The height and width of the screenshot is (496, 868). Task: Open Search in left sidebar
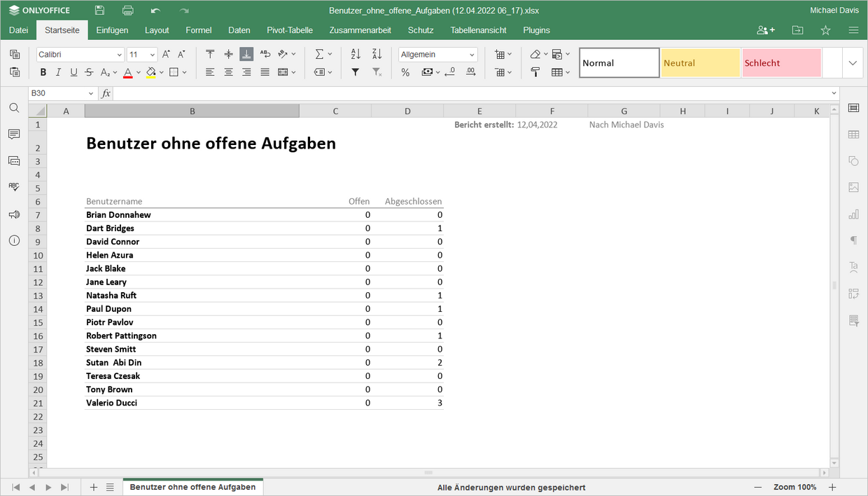coord(14,108)
